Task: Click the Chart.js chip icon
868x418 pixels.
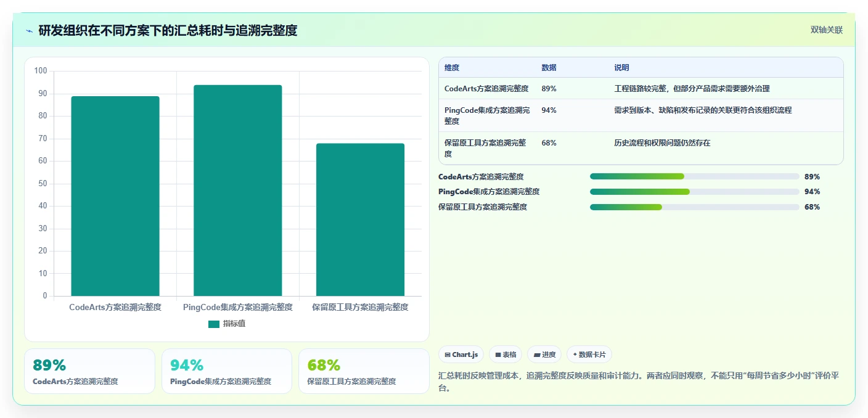Action: coord(448,354)
